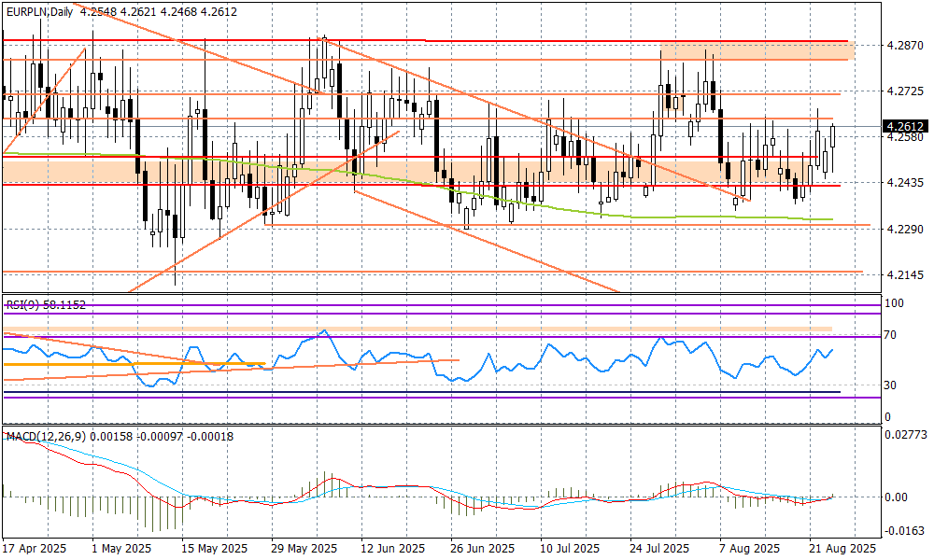The image size is (934, 560).
Task: Select the RSI(9) 58.1152 indicator label
Action: pyautogui.click(x=46, y=304)
